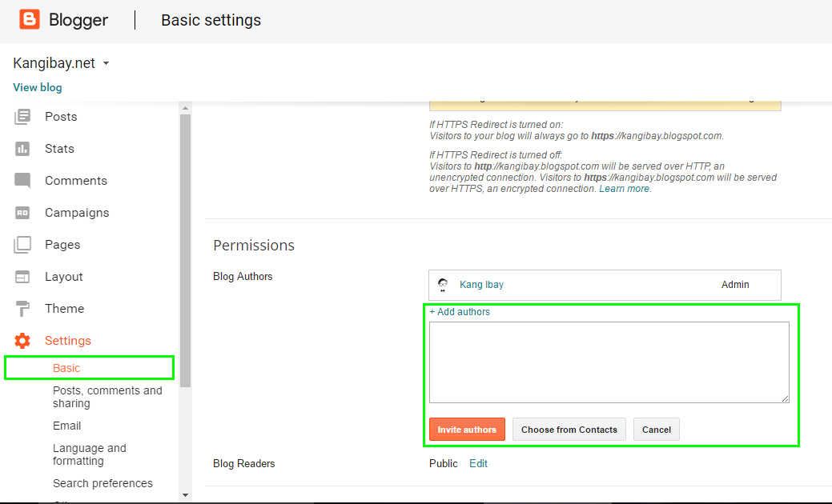Click the Admin role label

tap(735, 285)
